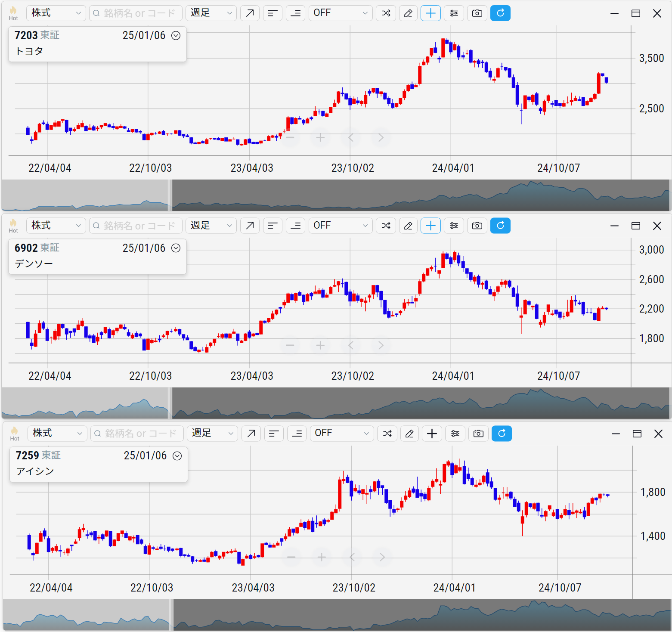The height and width of the screenshot is (632, 672).
Task: Click the Hot flame icon in Denso window
Action: point(13,225)
